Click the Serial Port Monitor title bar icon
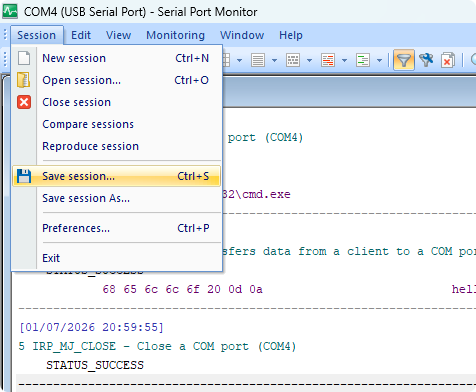476x392 pixels. point(10,12)
